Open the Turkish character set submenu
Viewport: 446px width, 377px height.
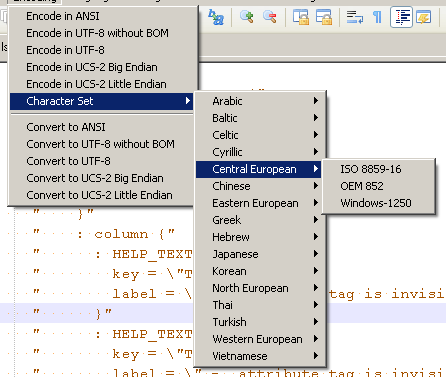click(x=260, y=322)
